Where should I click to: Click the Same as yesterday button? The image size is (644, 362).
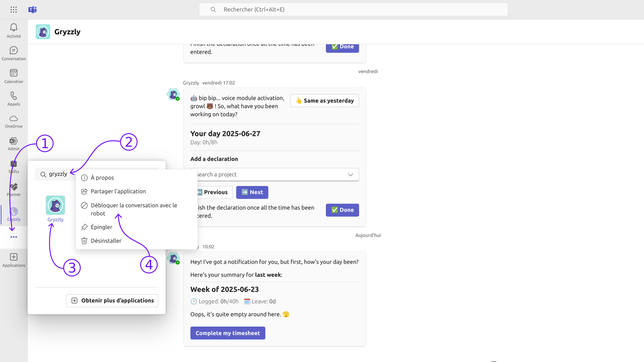pos(324,101)
